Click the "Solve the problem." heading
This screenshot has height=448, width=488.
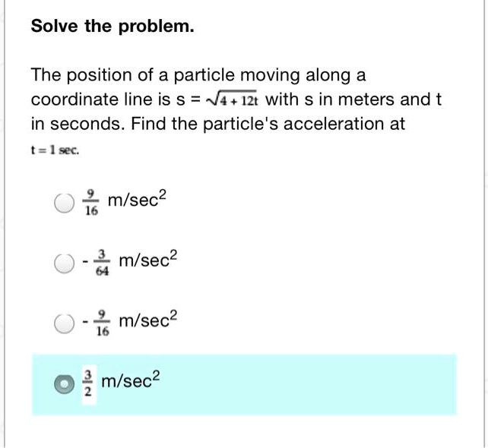point(112,27)
